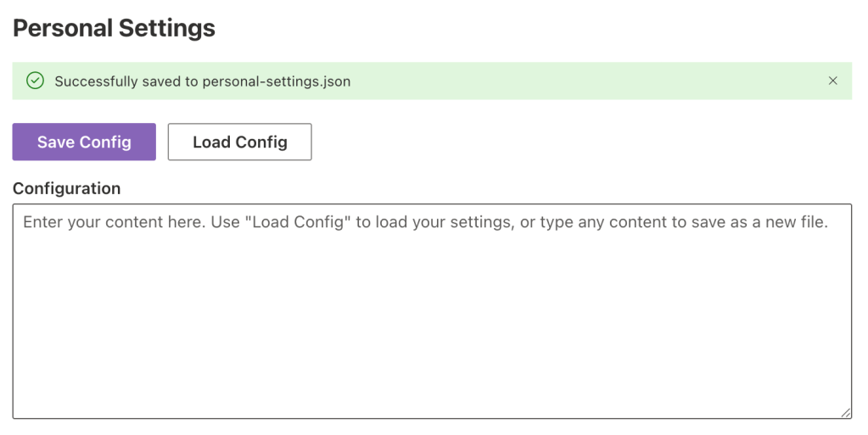
Task: Click the Personal Settings heading
Action: click(x=114, y=28)
